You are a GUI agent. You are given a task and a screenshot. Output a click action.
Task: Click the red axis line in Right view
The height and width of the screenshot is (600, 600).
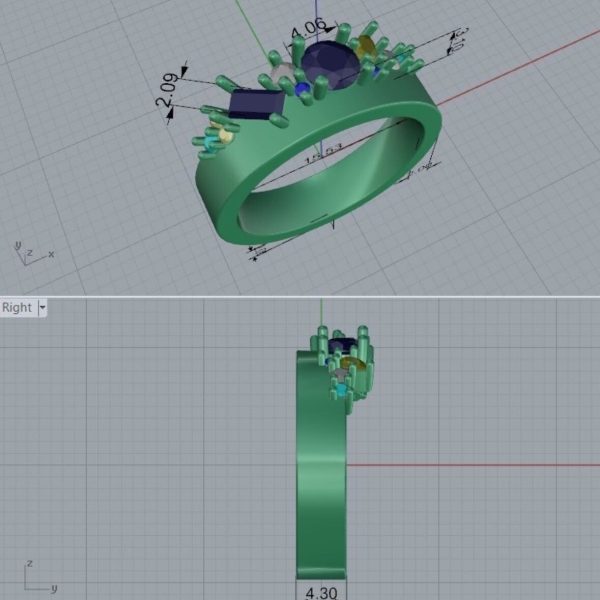pos(470,464)
